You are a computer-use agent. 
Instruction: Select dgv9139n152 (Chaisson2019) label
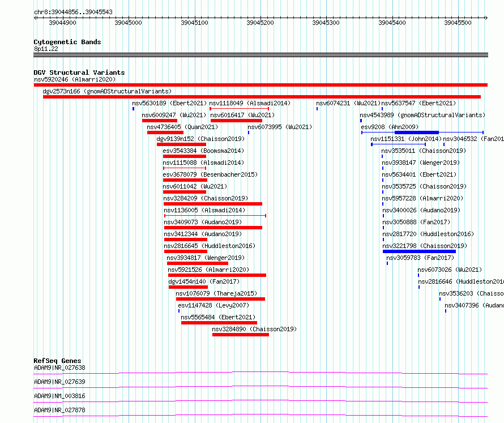point(200,139)
